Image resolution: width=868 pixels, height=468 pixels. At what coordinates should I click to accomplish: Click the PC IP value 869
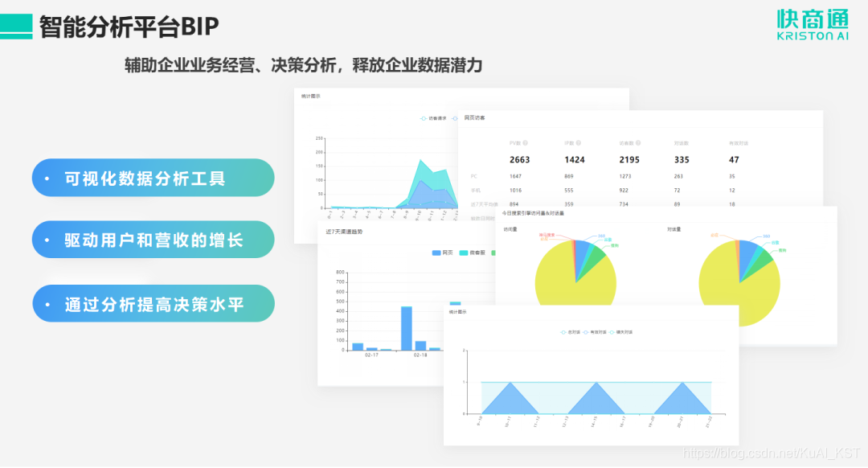tap(568, 176)
